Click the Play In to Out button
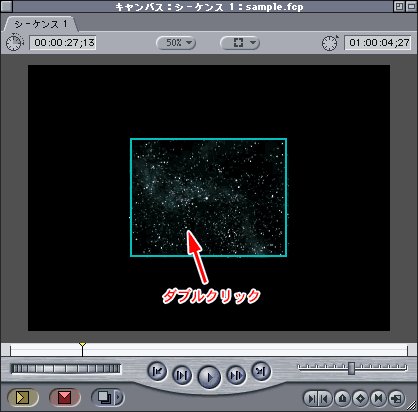Screen dimensions: 418x412 [x=182, y=376]
